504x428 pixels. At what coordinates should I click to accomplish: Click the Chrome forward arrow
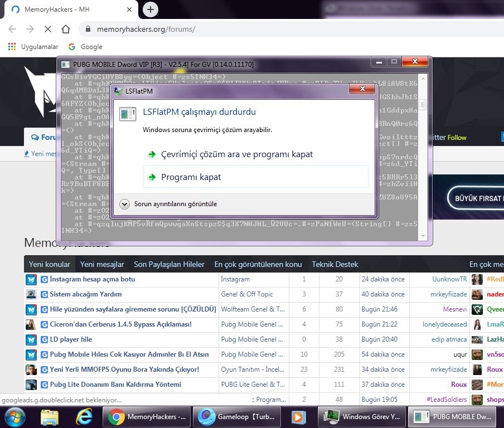[30, 29]
